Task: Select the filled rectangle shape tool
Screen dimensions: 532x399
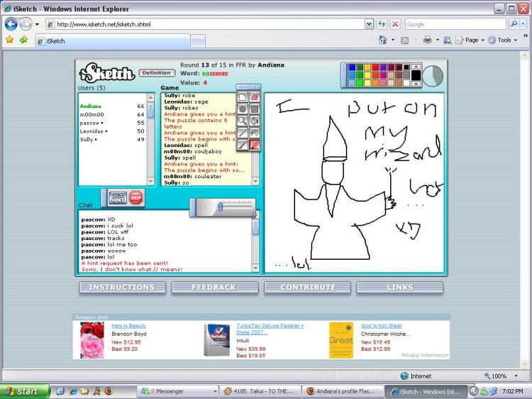Action: pos(255,109)
